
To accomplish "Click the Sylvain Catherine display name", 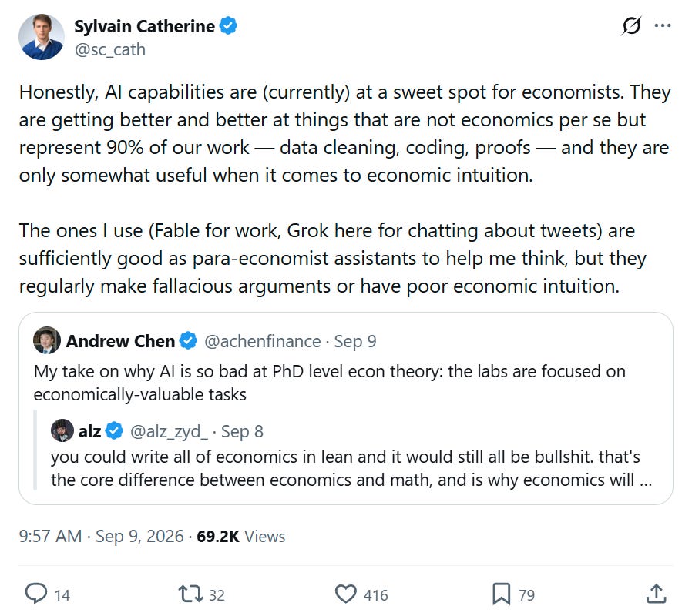I will coord(144,26).
